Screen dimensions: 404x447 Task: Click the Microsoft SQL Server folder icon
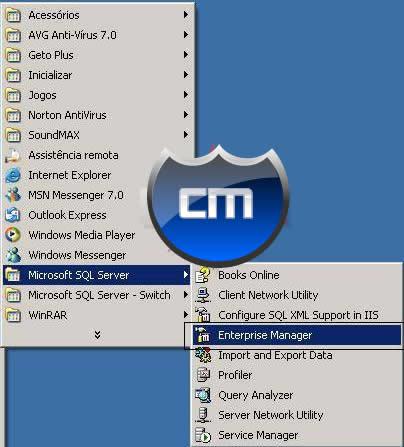tap(13, 275)
